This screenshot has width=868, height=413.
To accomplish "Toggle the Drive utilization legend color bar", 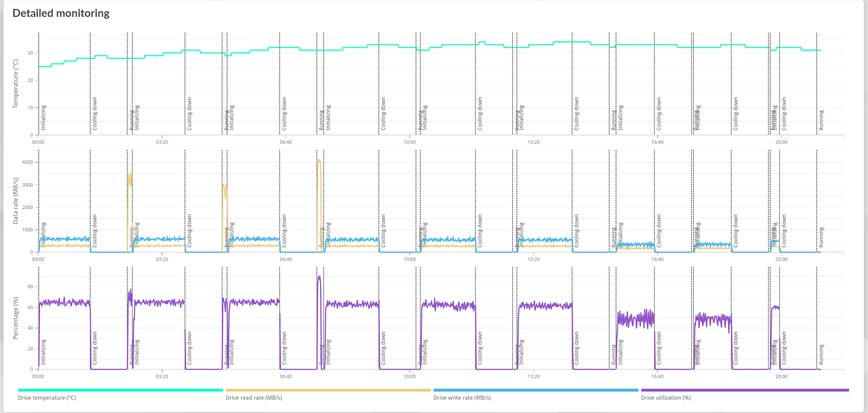I will (745, 390).
